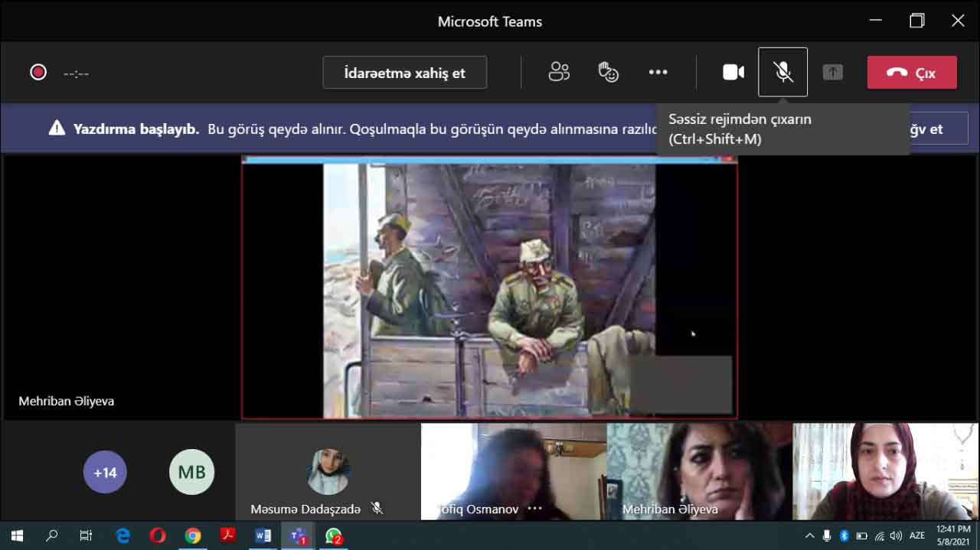Screen dimensions: 980x550
Task: Restore down the Teams window
Action: pos(916,21)
